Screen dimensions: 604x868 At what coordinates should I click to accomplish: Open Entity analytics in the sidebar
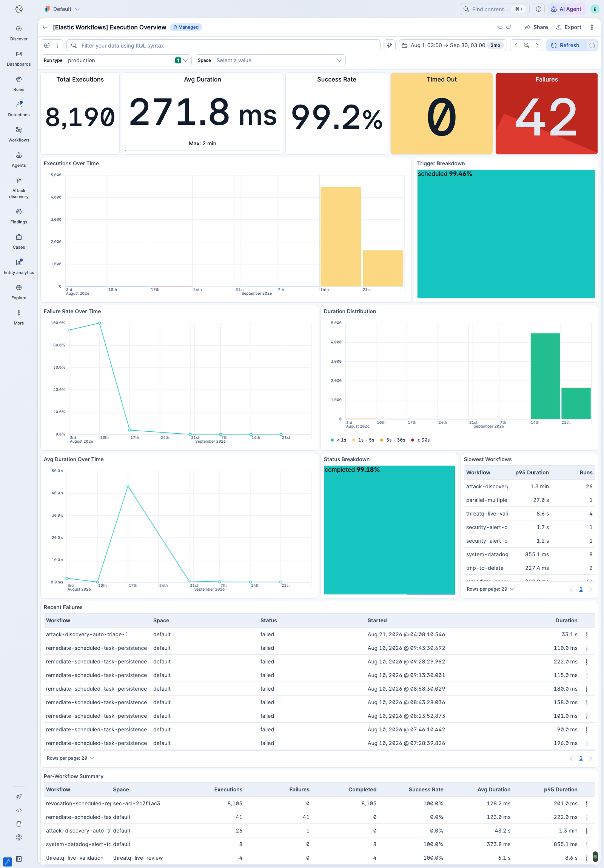18,267
